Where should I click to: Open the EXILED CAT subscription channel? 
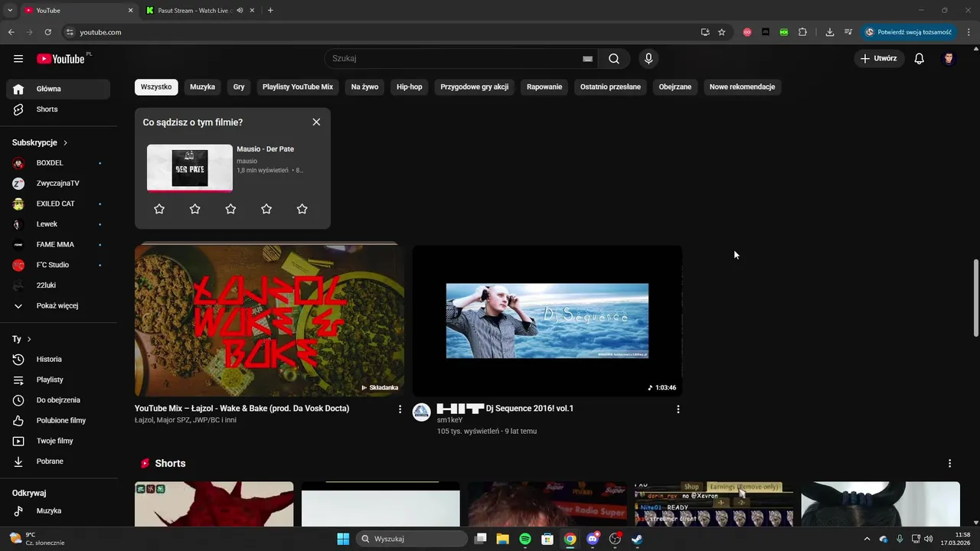tap(58, 204)
